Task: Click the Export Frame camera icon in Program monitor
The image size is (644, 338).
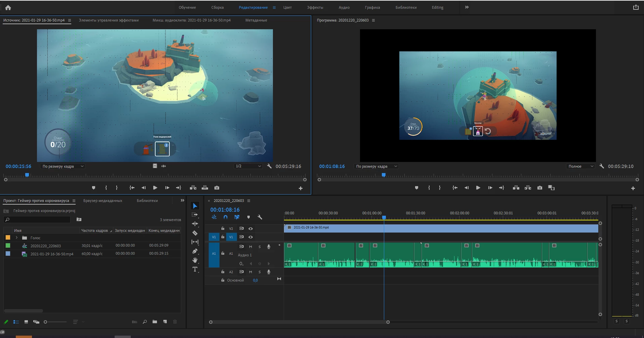Action: pyautogui.click(x=539, y=188)
